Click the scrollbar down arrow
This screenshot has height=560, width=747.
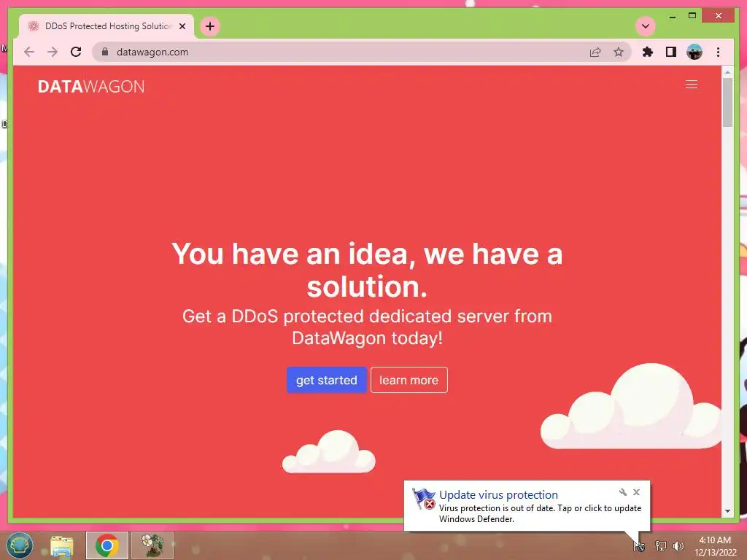727,511
